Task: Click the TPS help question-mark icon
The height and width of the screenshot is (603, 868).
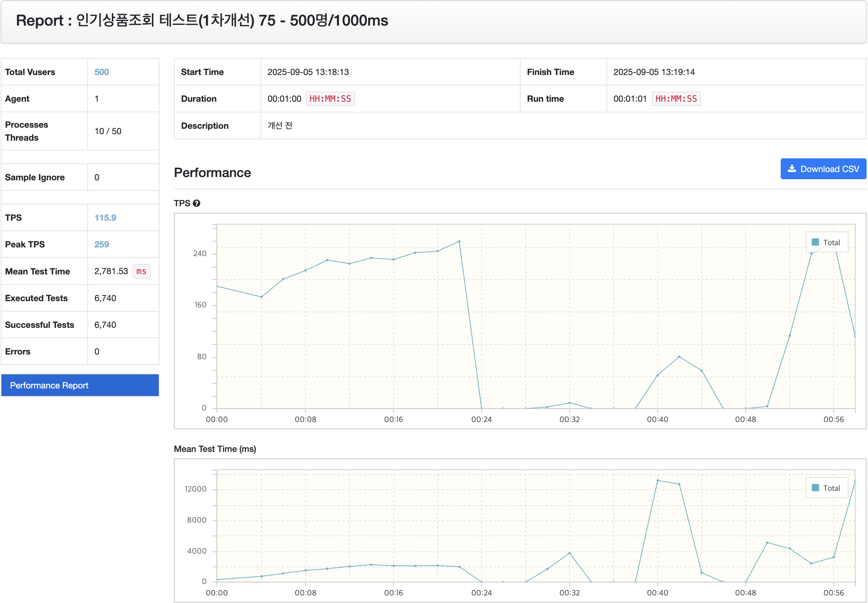Action: click(x=197, y=203)
